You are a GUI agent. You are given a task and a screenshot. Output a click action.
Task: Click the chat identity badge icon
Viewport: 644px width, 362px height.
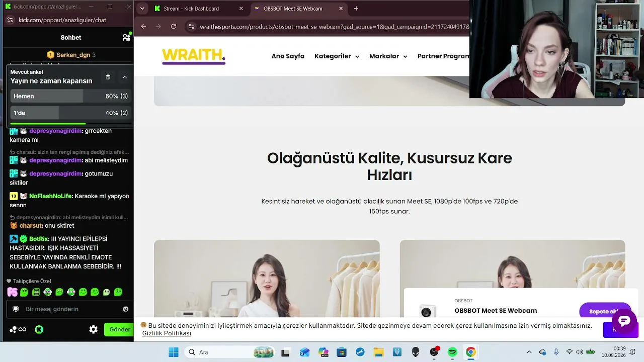pyautogui.click(x=16, y=309)
